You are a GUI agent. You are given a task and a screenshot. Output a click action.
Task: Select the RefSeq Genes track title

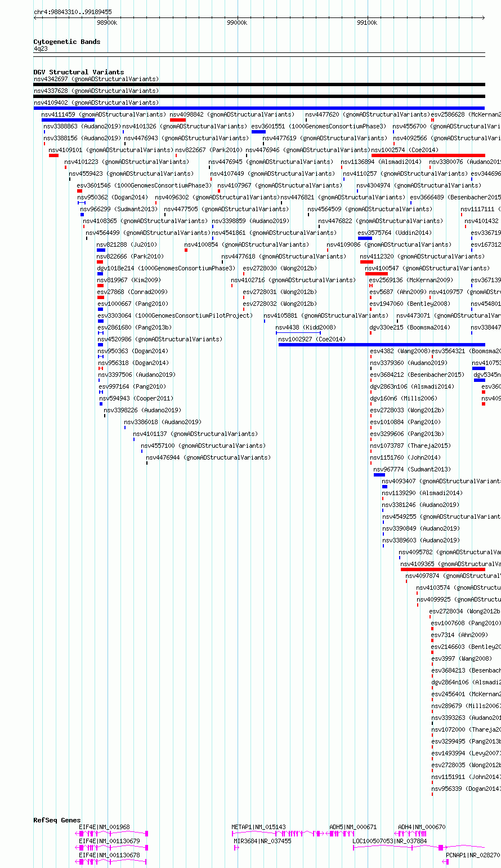57,820
